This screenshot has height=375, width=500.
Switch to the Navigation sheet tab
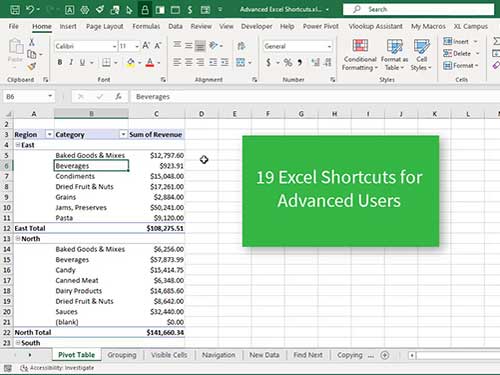tap(219, 355)
